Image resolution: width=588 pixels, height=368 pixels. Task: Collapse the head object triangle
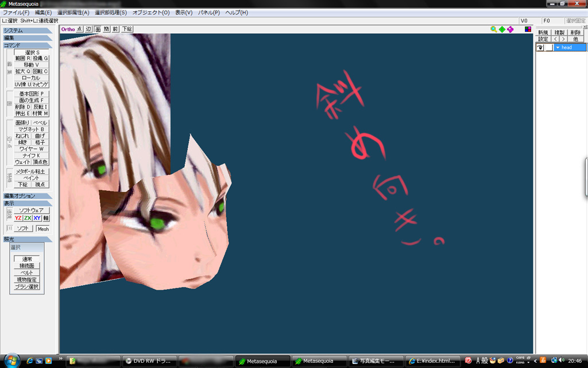[x=558, y=48]
